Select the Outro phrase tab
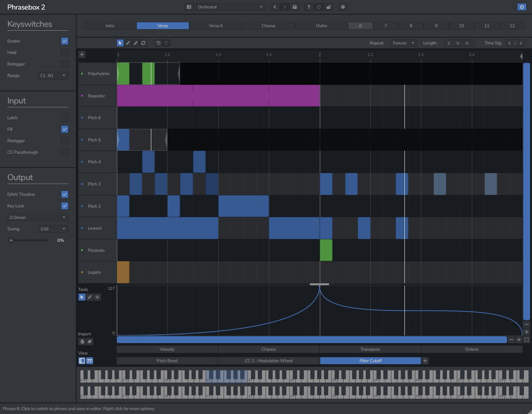 tap(321, 26)
